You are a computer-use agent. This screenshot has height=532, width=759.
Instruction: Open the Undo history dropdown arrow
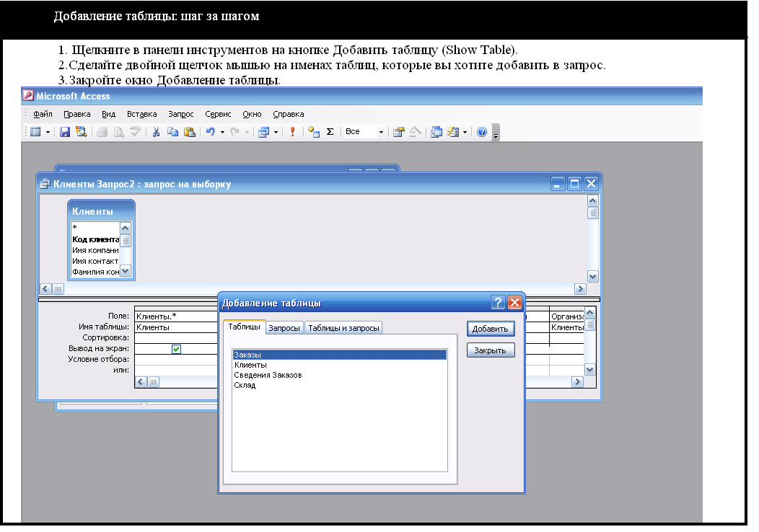(223, 132)
